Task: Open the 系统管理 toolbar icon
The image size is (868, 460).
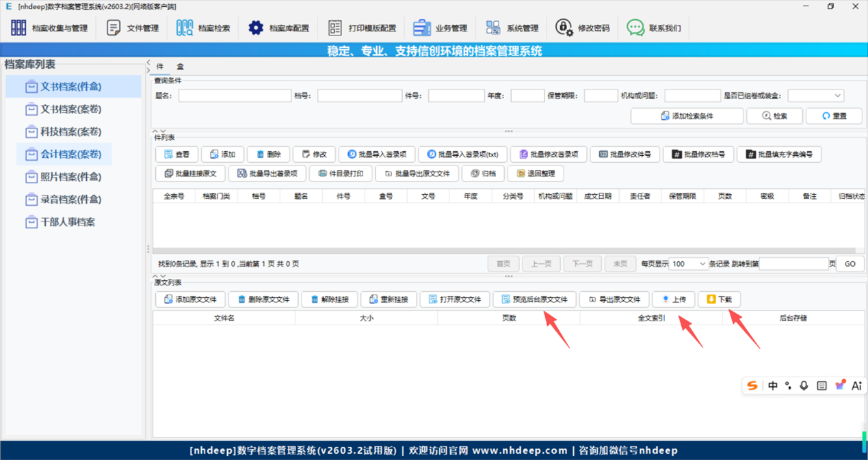Action: point(511,28)
